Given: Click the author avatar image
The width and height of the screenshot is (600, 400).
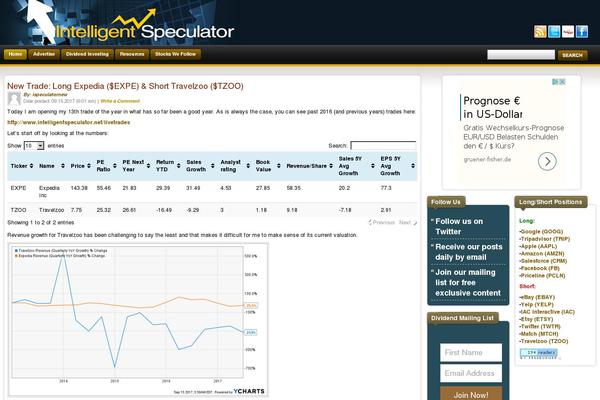Looking at the screenshot, I should tap(14, 98).
